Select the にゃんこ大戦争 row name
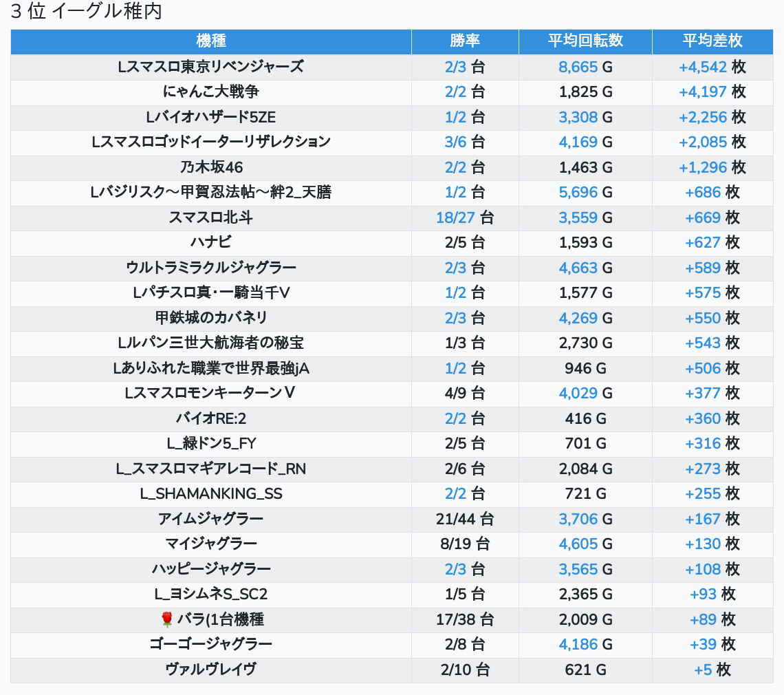Viewport: 784px width, 695px height. (211, 92)
